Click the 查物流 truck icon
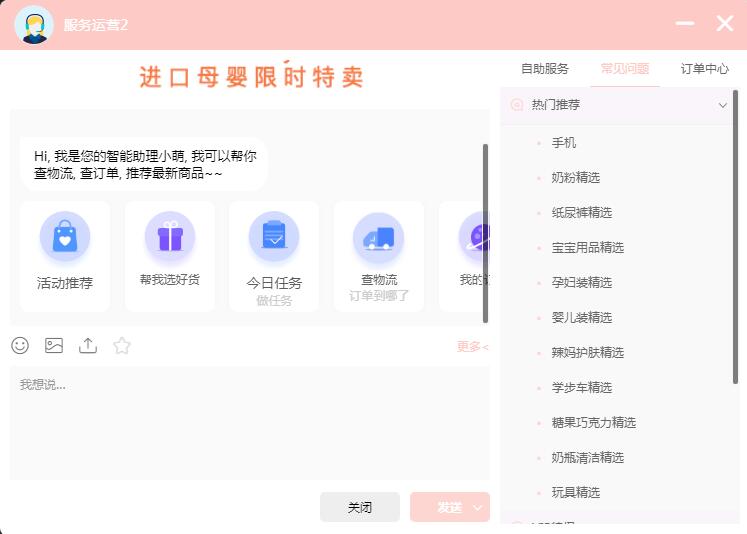 coord(379,238)
